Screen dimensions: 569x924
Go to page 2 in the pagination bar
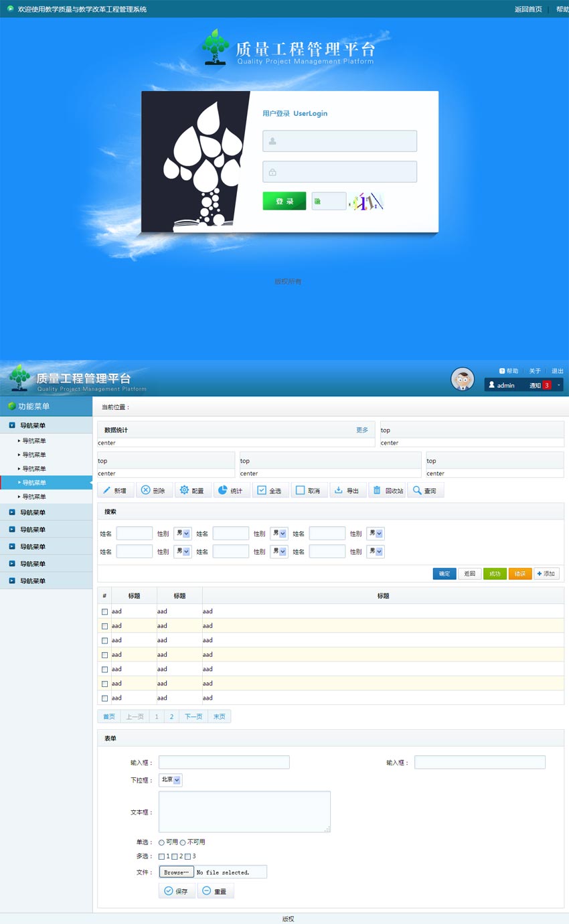(171, 716)
